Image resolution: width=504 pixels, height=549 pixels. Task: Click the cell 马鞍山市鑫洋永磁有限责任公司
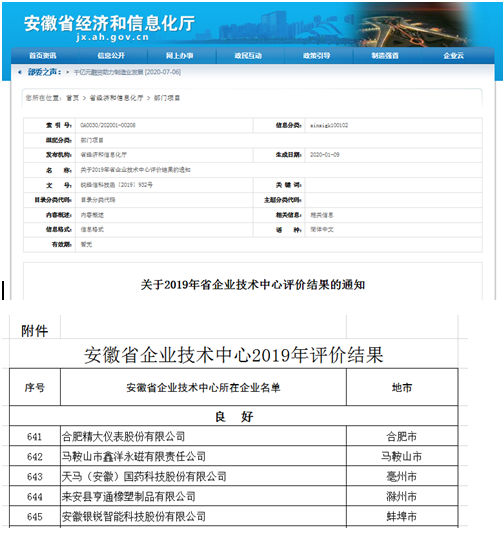coord(203,457)
